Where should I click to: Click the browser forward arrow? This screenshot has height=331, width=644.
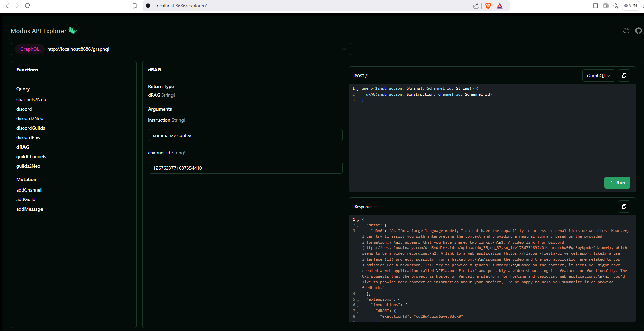click(17, 6)
